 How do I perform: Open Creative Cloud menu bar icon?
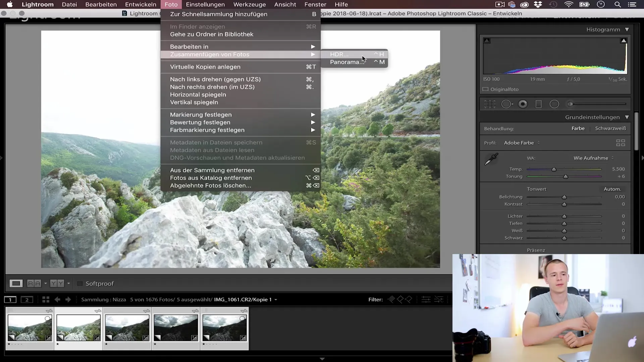tap(524, 4)
